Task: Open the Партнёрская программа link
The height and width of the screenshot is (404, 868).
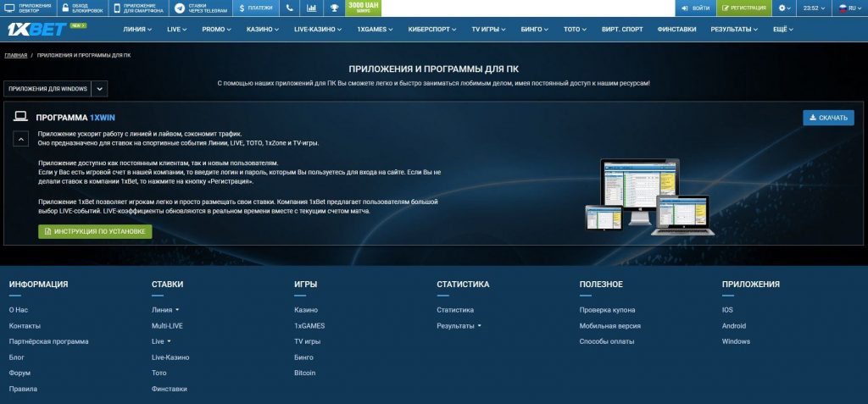Action: pyautogui.click(x=48, y=341)
